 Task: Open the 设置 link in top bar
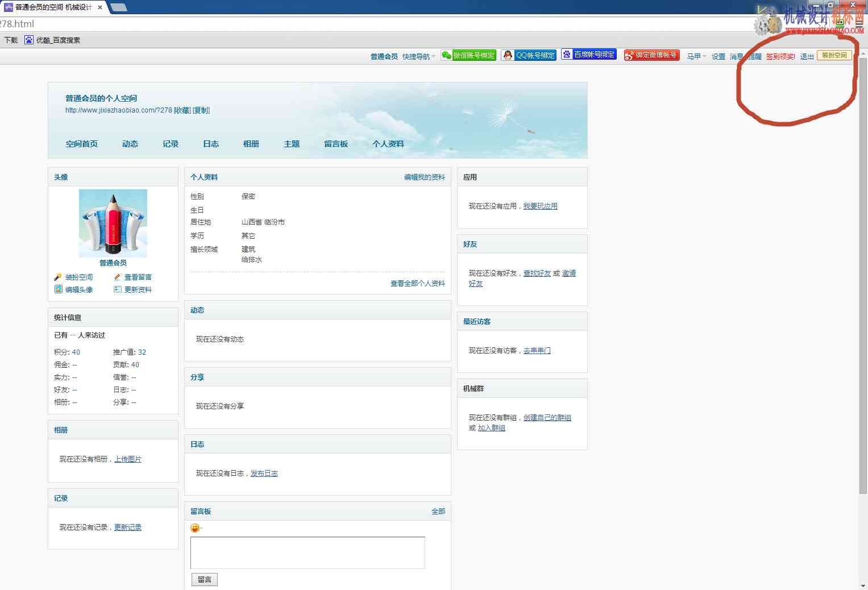coord(719,56)
